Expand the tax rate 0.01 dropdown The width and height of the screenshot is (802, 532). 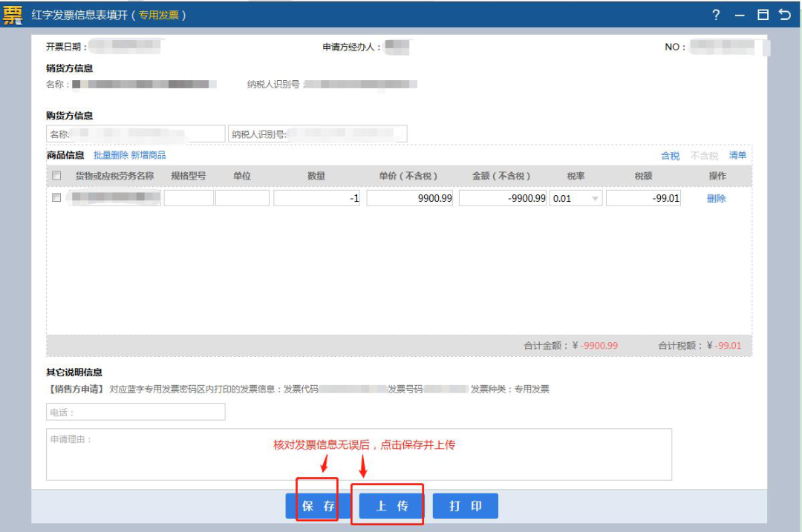tap(595, 199)
